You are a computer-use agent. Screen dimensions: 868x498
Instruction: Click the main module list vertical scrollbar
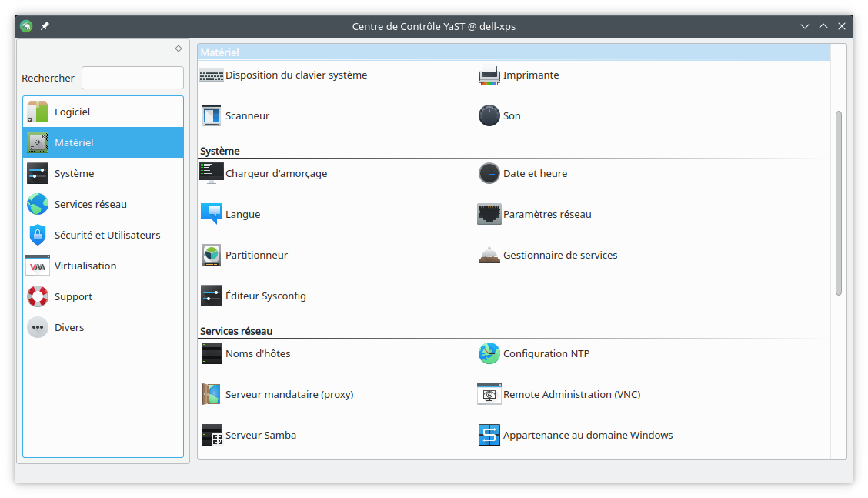[838, 203]
